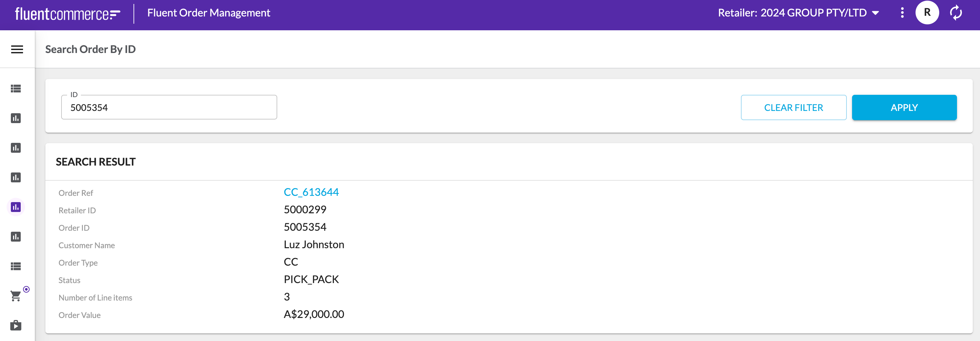Open the three-dot more options menu
This screenshot has height=341, width=980.
[x=902, y=13]
